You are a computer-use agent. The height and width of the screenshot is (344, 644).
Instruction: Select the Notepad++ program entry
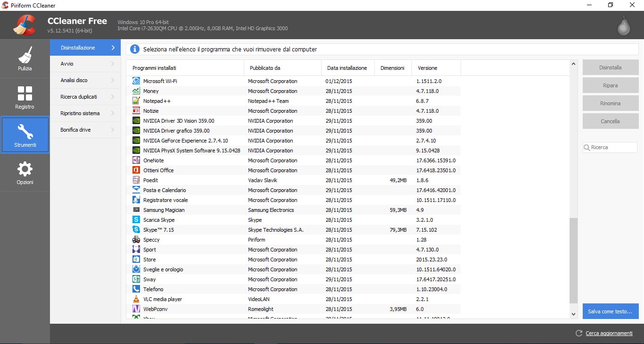pos(157,101)
